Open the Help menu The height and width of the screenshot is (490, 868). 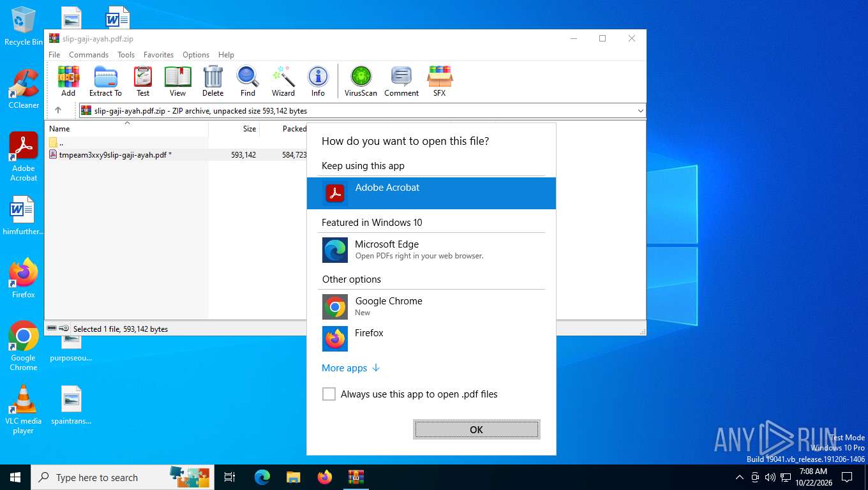coord(226,55)
